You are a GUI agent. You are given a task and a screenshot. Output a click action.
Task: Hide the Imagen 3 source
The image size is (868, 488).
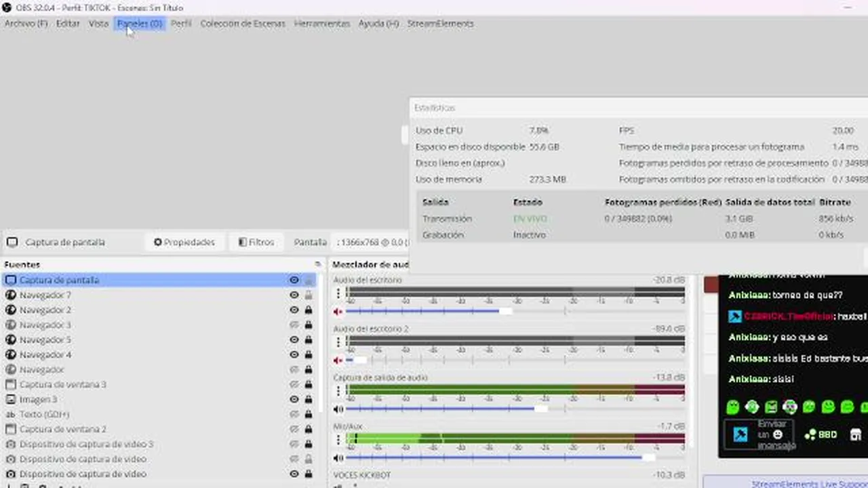294,399
